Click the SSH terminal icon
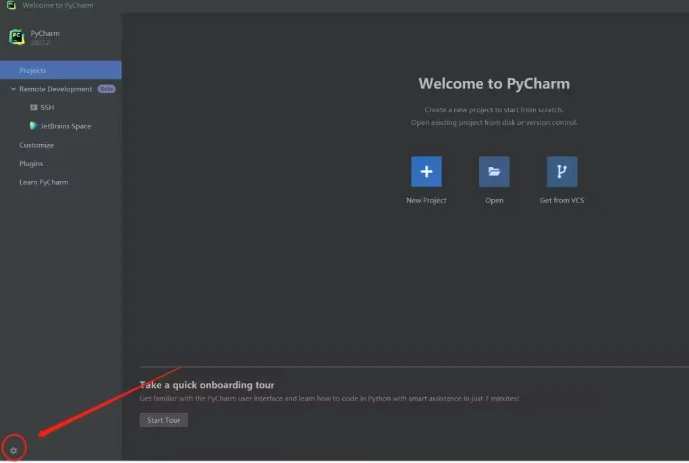 33,107
